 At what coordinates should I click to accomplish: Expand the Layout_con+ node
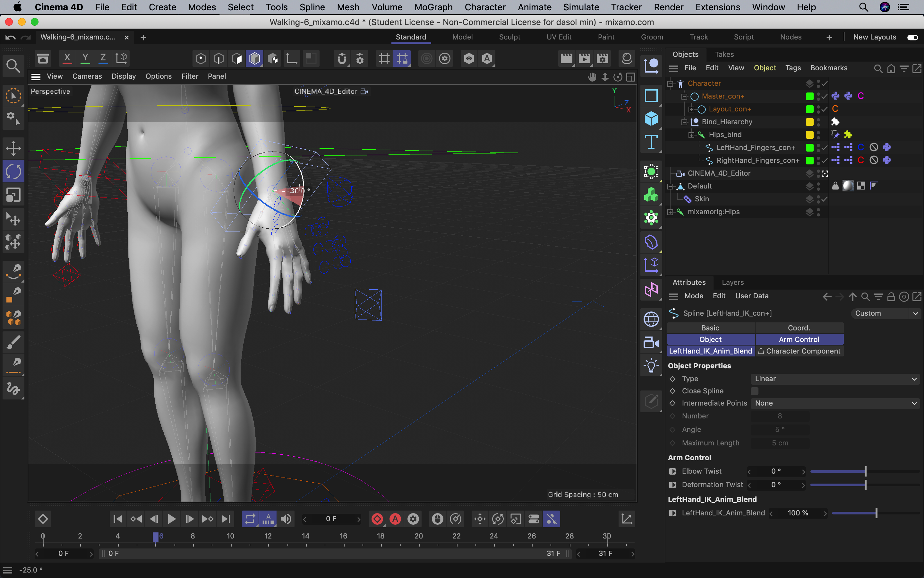pos(691,109)
